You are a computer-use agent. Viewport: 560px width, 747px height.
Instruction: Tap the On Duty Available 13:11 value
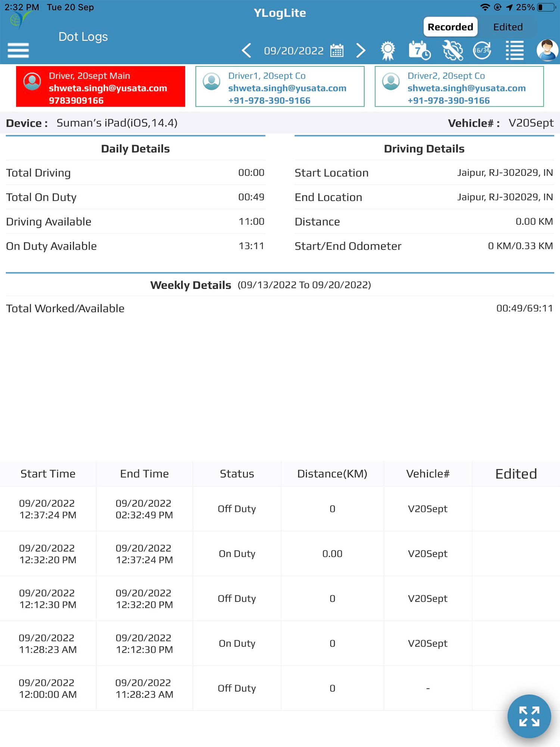251,246
